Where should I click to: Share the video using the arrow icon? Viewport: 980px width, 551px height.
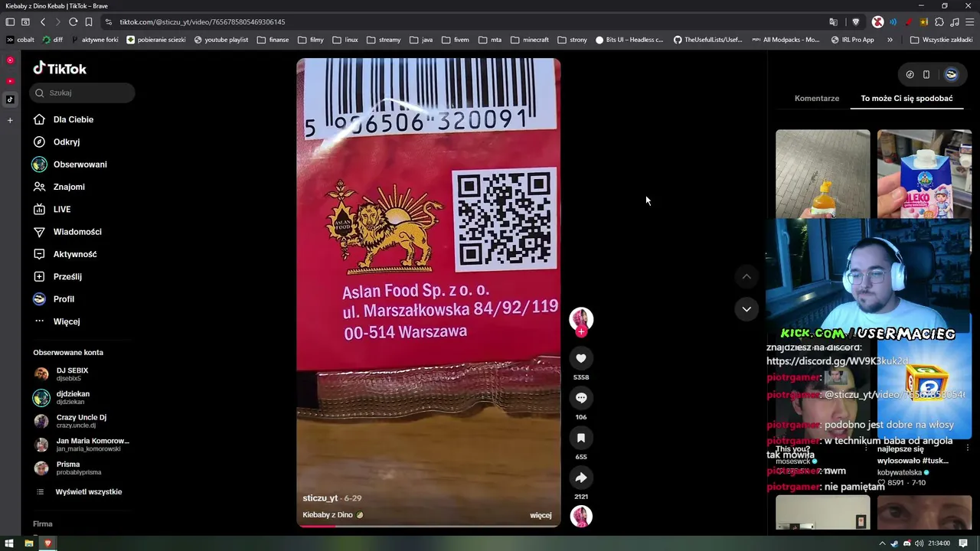click(x=581, y=478)
